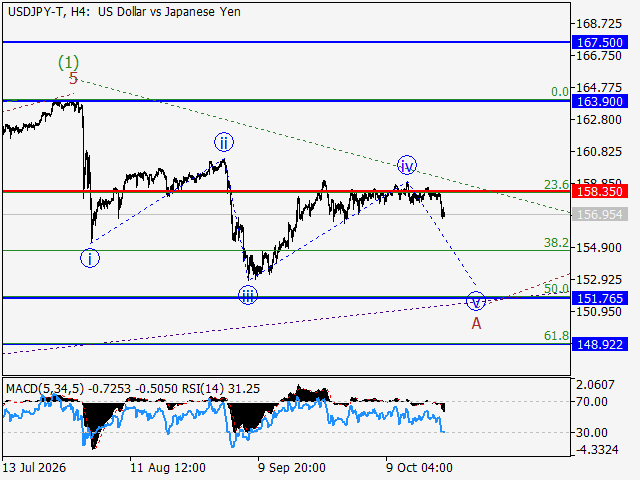The image size is (640, 480).
Task: Click the 150.950 price axis value
Action: (599, 311)
